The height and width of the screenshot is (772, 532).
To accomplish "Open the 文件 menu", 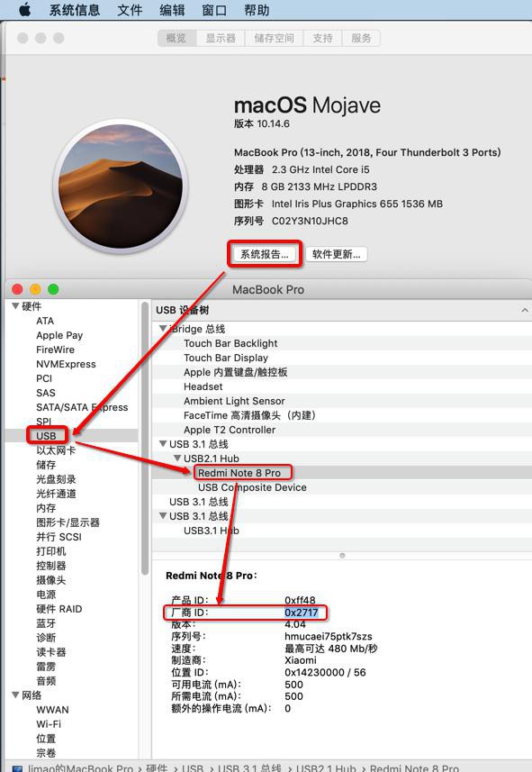I will point(130,10).
